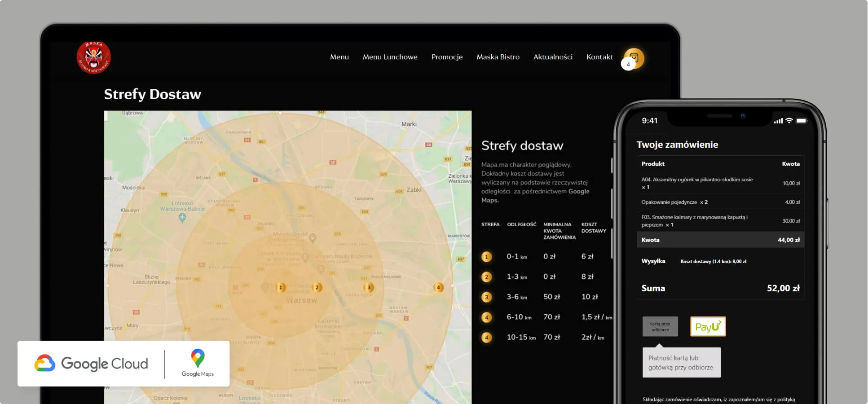Click the 'Płatność kartą lub gotówką przy odbiorze' tooltip

(681, 362)
